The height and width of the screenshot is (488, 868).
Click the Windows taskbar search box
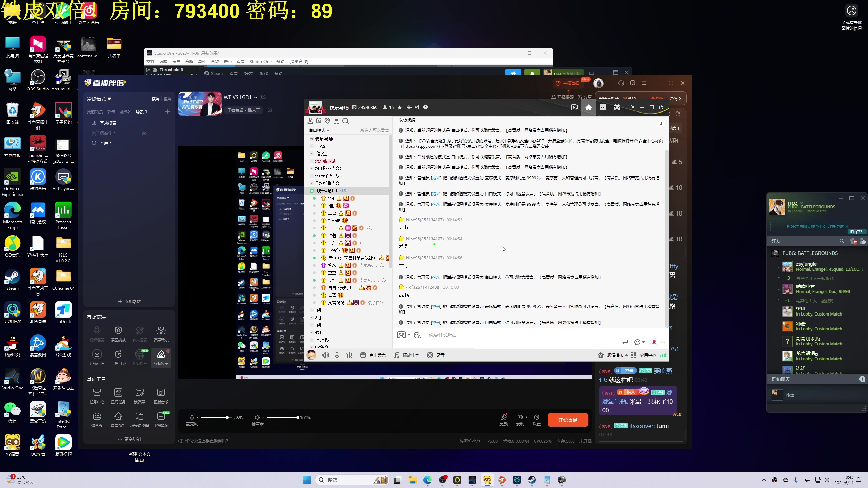(x=352, y=480)
